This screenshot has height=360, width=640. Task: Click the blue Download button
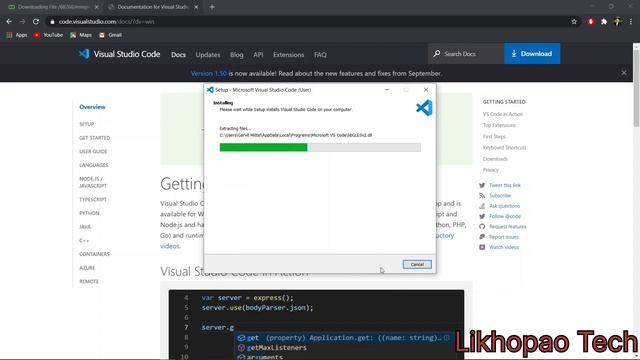532,53
